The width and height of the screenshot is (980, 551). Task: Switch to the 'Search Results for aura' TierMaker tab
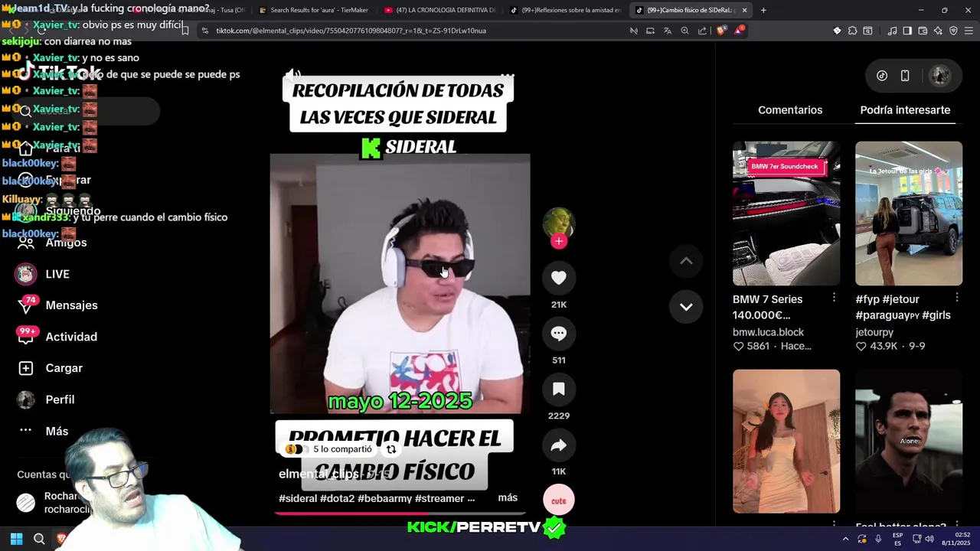tap(313, 10)
